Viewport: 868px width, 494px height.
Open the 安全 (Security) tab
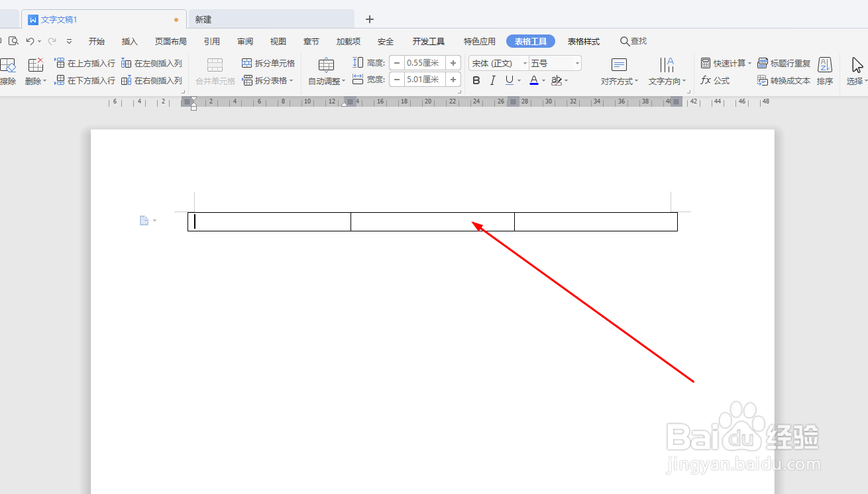point(386,41)
